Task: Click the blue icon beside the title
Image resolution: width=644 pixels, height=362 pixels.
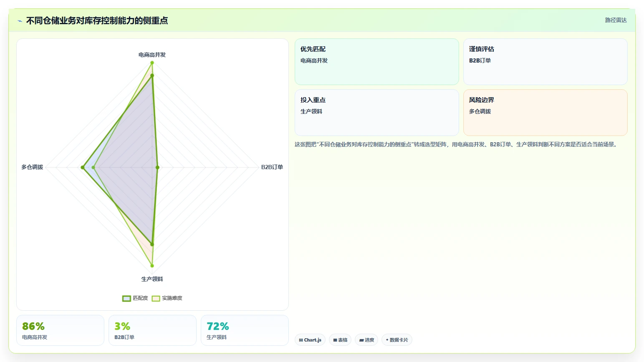Action: [20, 21]
